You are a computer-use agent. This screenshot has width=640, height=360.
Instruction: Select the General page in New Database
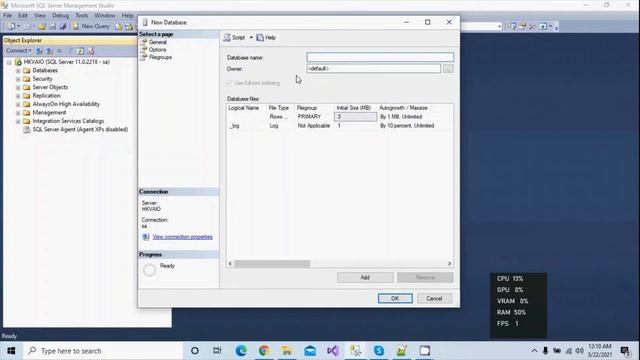point(158,42)
